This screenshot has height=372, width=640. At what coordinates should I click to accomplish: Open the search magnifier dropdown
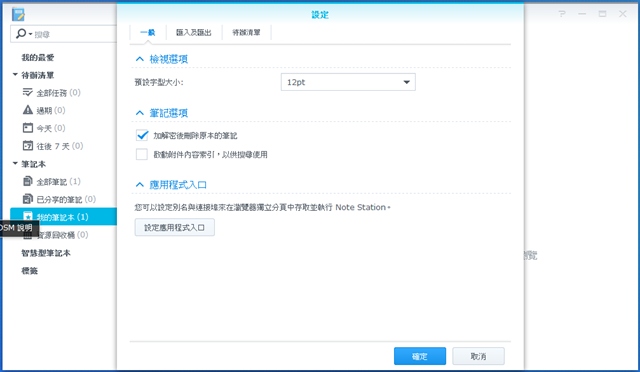coord(24,34)
